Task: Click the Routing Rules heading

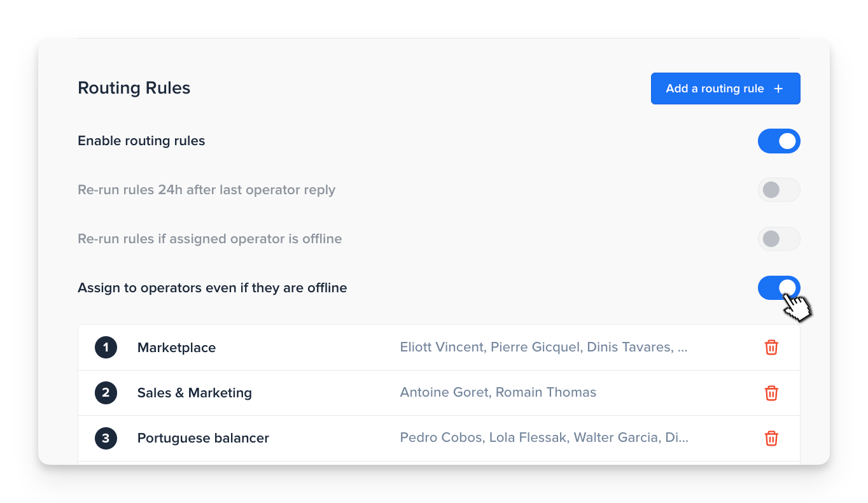Action: coord(134,88)
